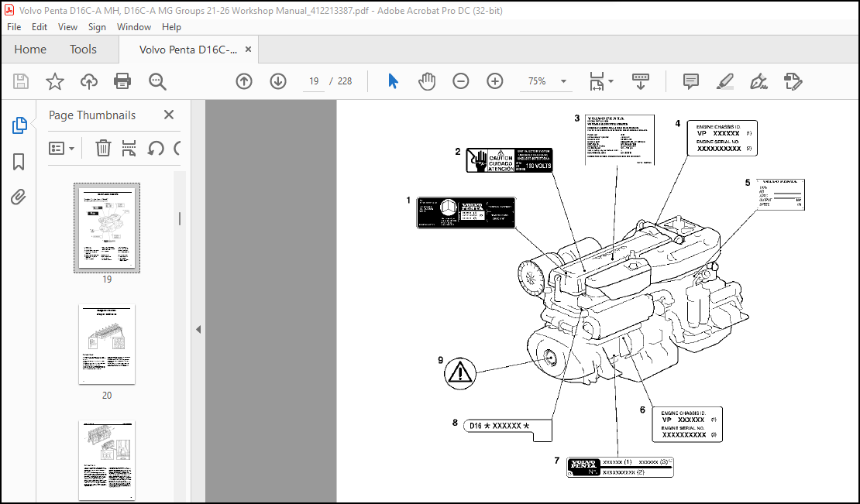The width and height of the screenshot is (860, 504).
Task: Open the Bookmarks panel
Action: pos(19,162)
